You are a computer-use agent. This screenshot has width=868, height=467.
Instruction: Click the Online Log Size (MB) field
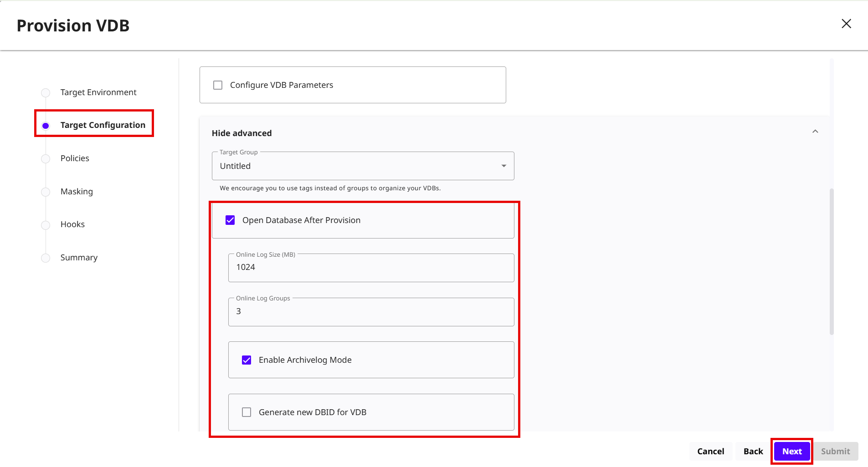pos(371,268)
